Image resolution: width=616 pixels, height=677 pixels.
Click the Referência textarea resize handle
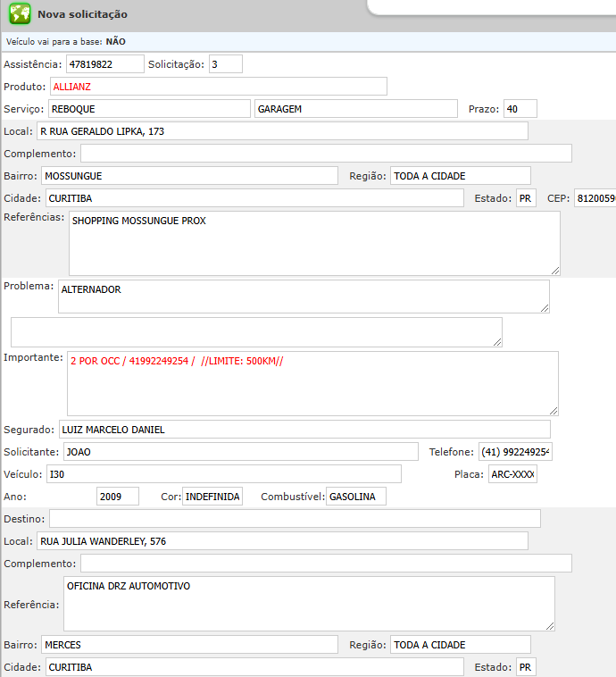(x=550, y=626)
